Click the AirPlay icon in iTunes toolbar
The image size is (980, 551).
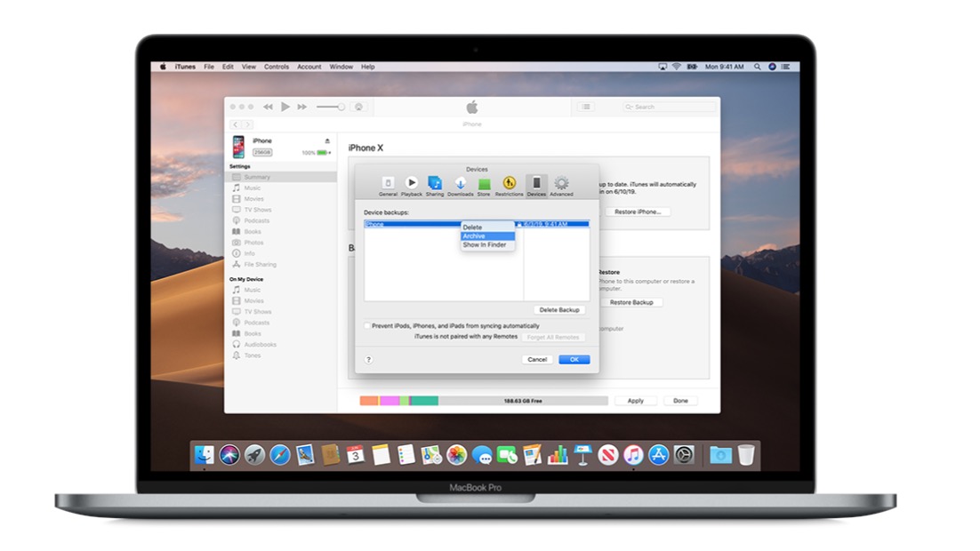pos(358,107)
